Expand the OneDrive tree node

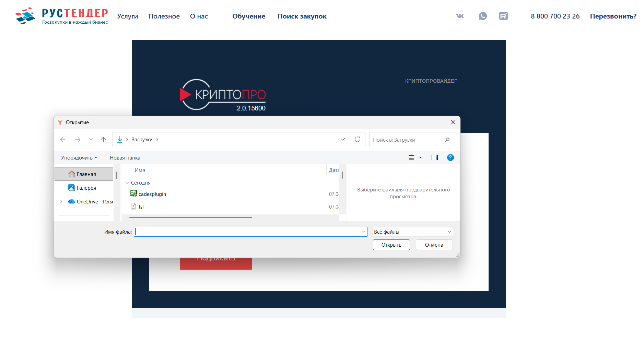pyautogui.click(x=61, y=202)
